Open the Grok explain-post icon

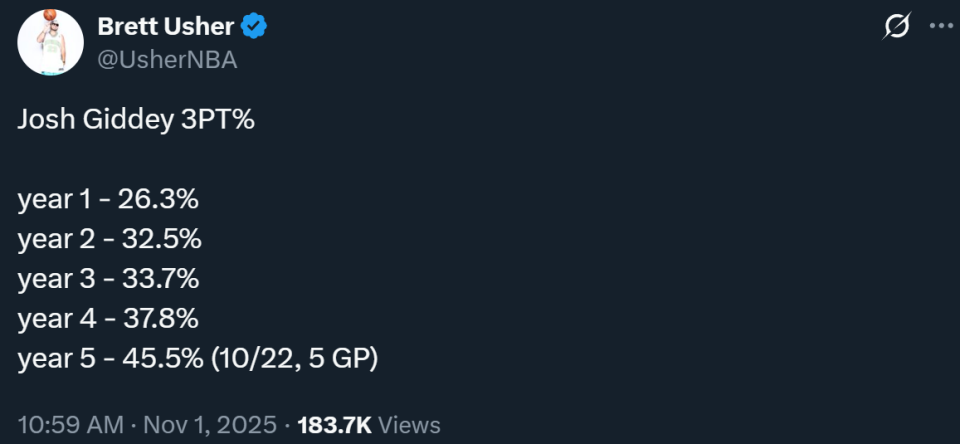896,27
